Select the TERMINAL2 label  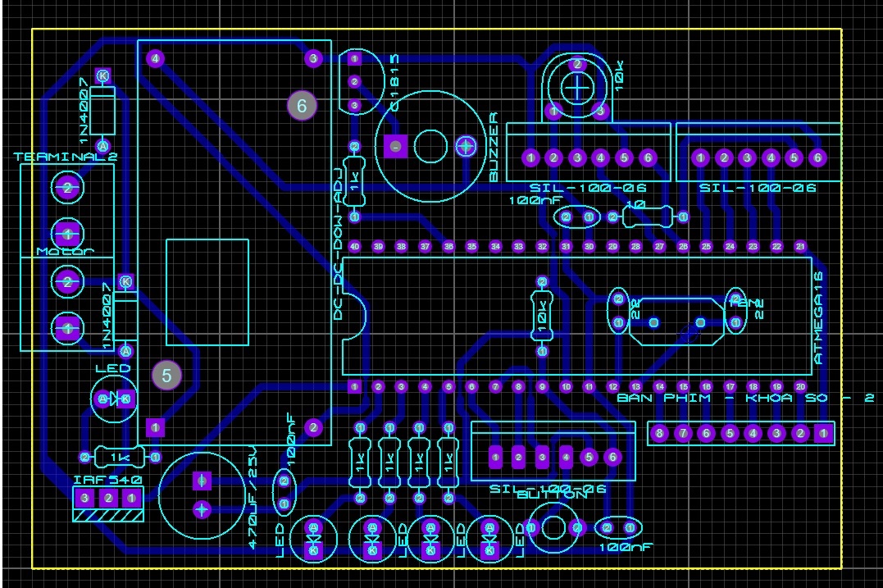(66, 157)
